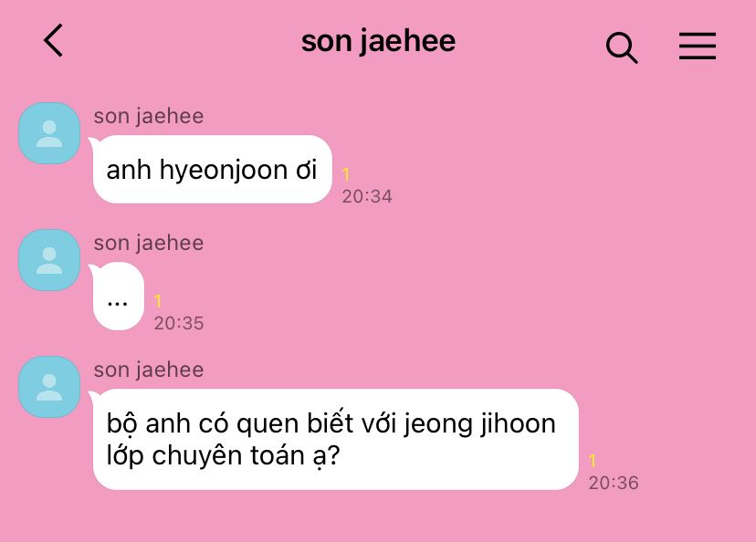Select the 'bộ anh có quen biết' message bubble
This screenshot has height=542, width=756.
point(334,440)
